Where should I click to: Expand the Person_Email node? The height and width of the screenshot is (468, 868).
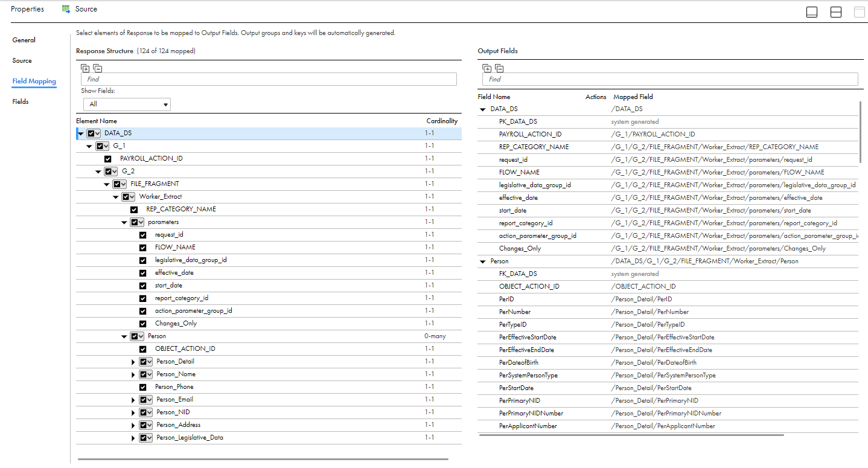click(133, 400)
